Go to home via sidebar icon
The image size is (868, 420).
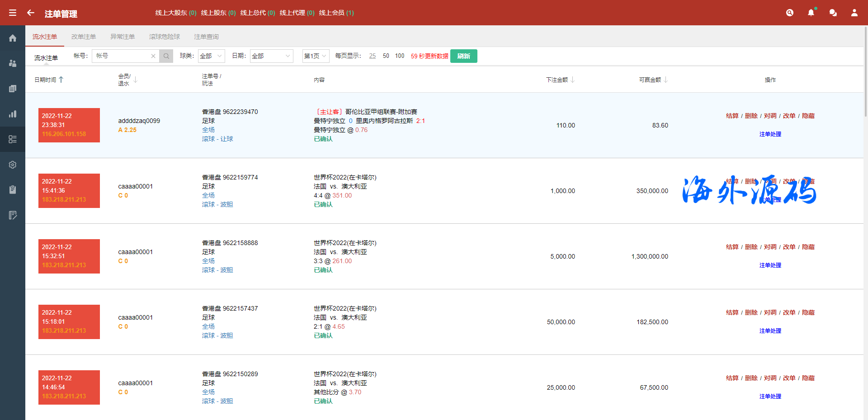[13, 38]
